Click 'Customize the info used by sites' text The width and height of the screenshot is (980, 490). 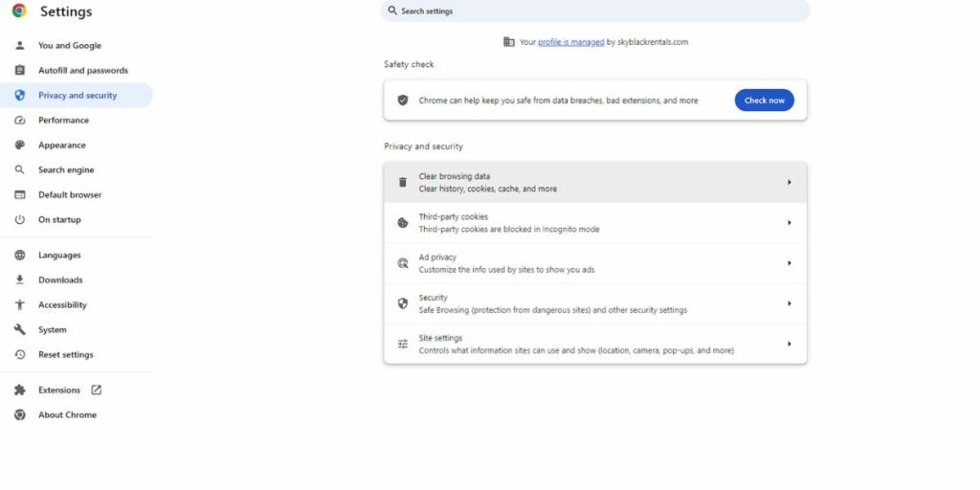(x=506, y=270)
